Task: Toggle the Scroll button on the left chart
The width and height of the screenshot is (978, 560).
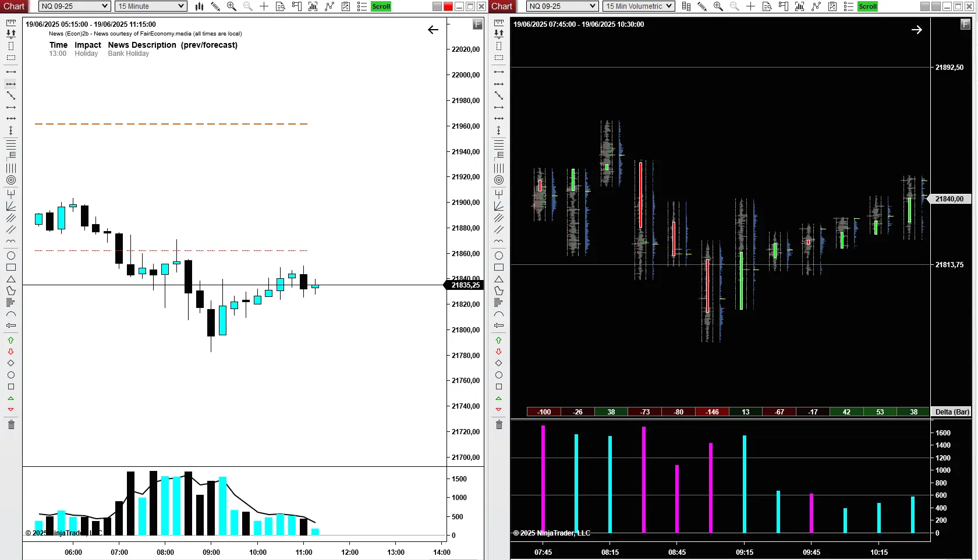Action: coord(381,6)
